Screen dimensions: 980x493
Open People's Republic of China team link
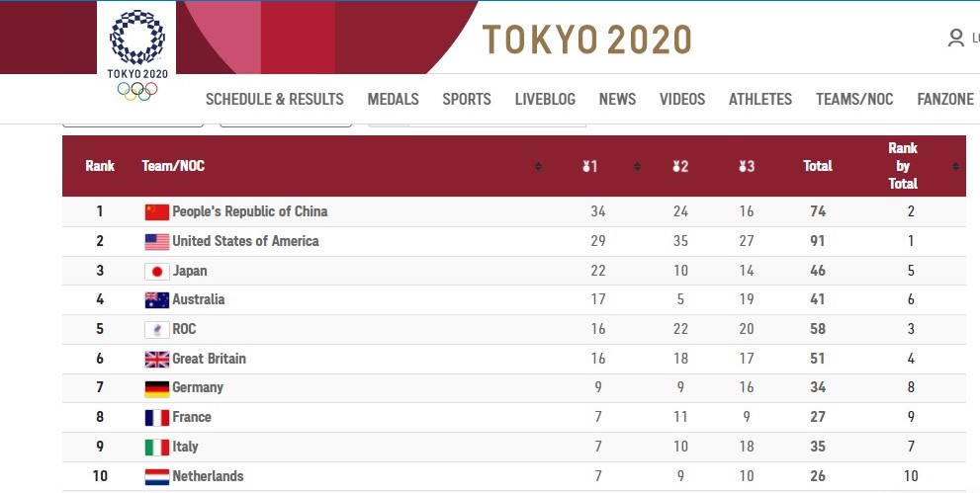[250, 211]
